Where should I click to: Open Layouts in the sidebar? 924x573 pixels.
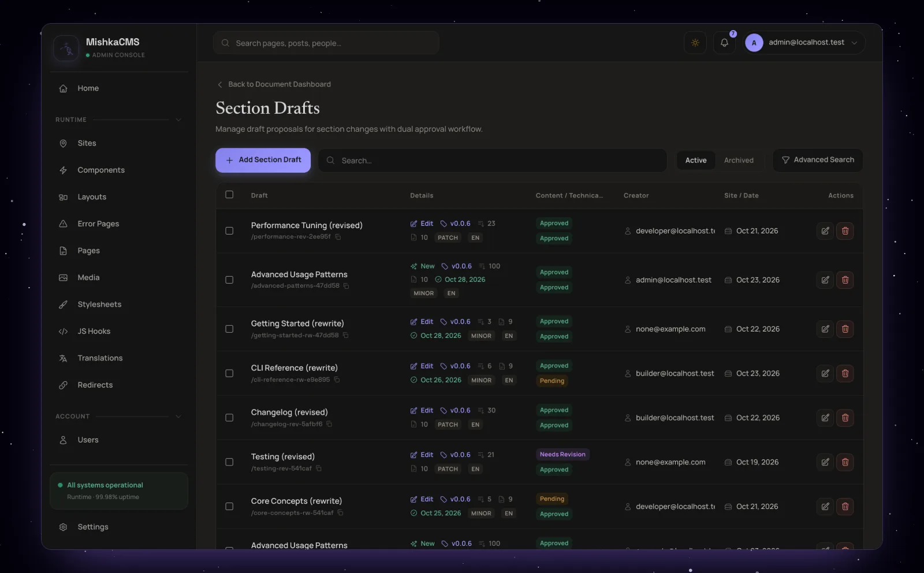(119, 197)
